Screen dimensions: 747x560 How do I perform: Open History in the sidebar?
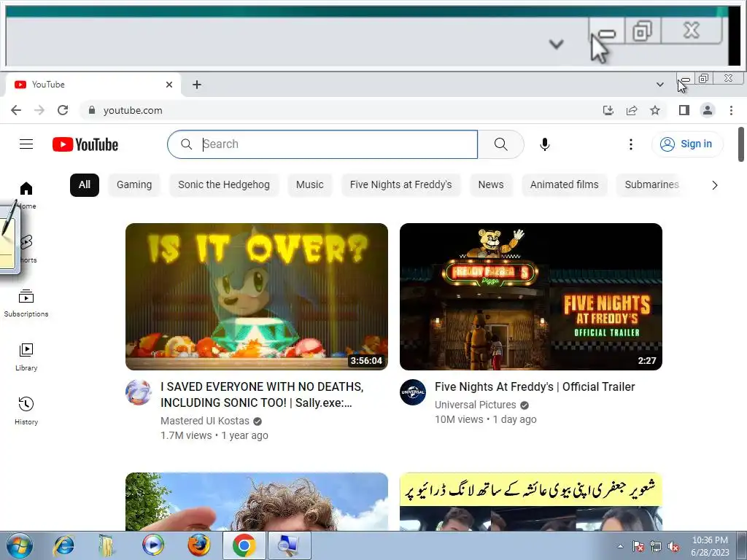click(x=26, y=411)
